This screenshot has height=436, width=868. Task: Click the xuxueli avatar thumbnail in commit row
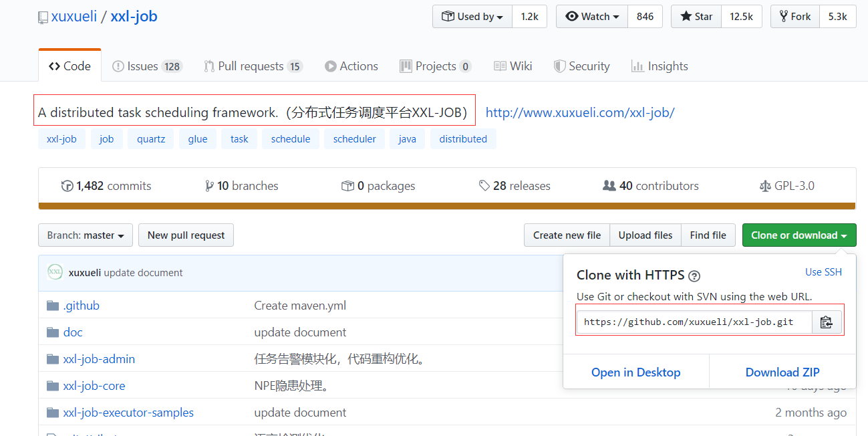click(x=55, y=272)
